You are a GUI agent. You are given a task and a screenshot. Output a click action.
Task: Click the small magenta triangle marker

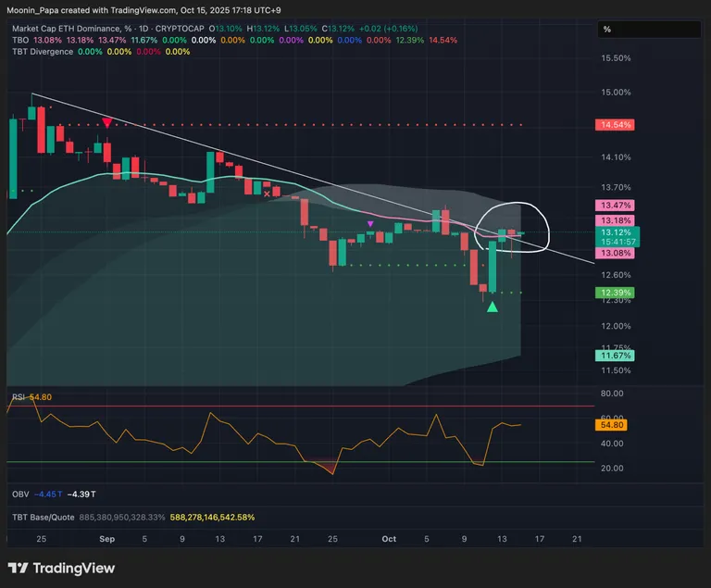click(371, 223)
